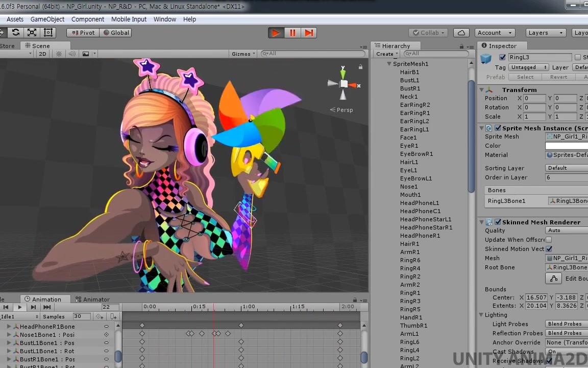
Task: Select the Rotate tool in the toolbar
Action: coord(15,32)
